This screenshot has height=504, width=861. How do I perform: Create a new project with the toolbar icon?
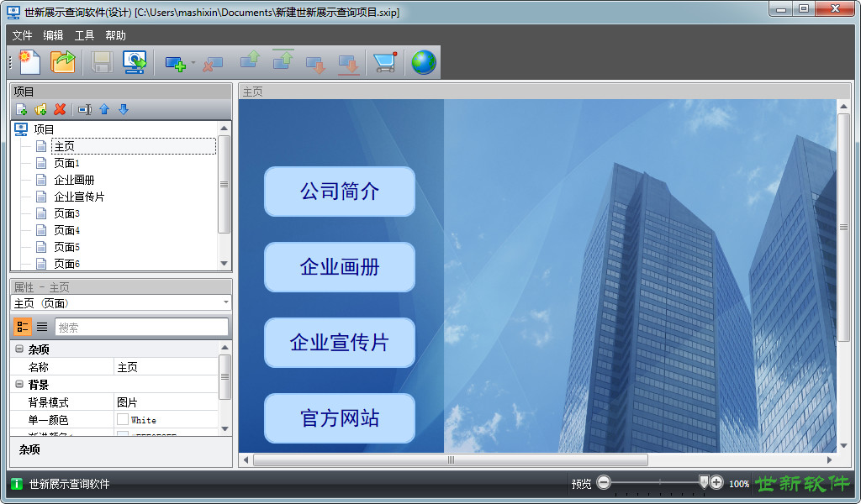coord(29,62)
